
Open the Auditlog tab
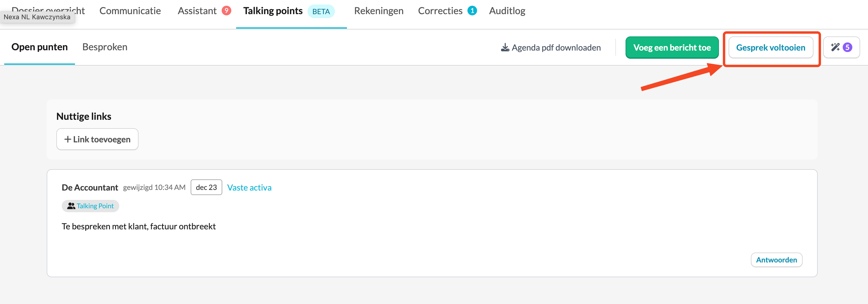507,11
